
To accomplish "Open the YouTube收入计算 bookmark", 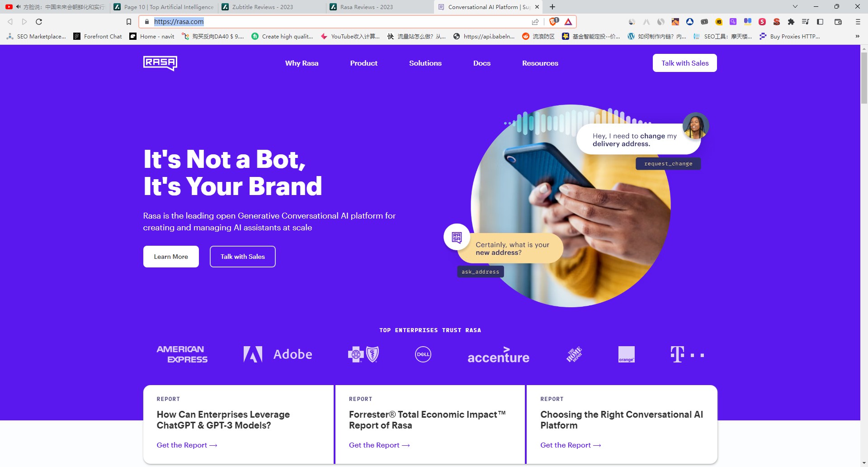I will pos(350,36).
